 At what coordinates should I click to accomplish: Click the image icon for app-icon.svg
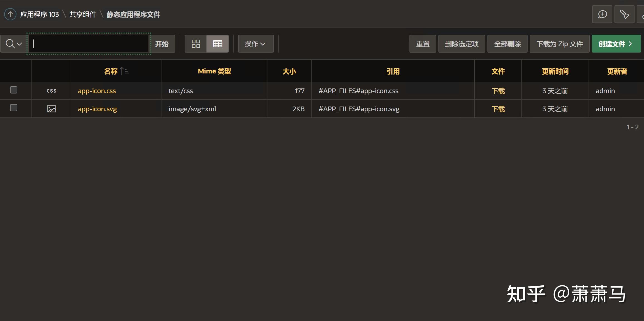[51, 109]
